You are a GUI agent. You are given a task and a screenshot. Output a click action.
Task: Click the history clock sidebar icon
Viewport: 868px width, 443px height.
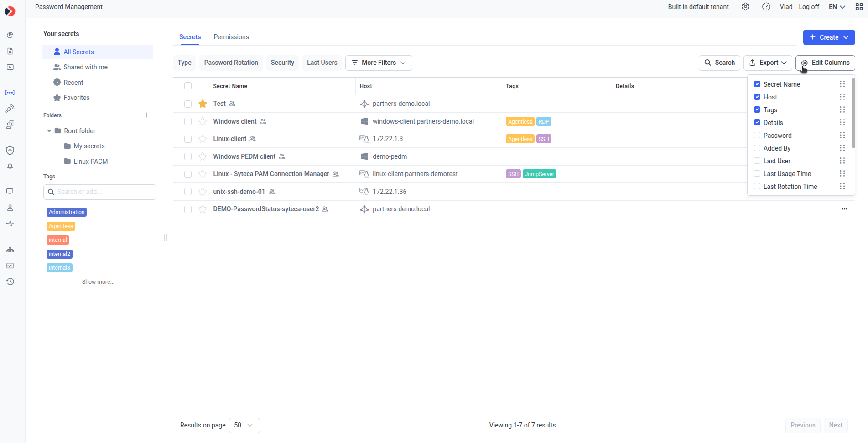[x=10, y=281]
